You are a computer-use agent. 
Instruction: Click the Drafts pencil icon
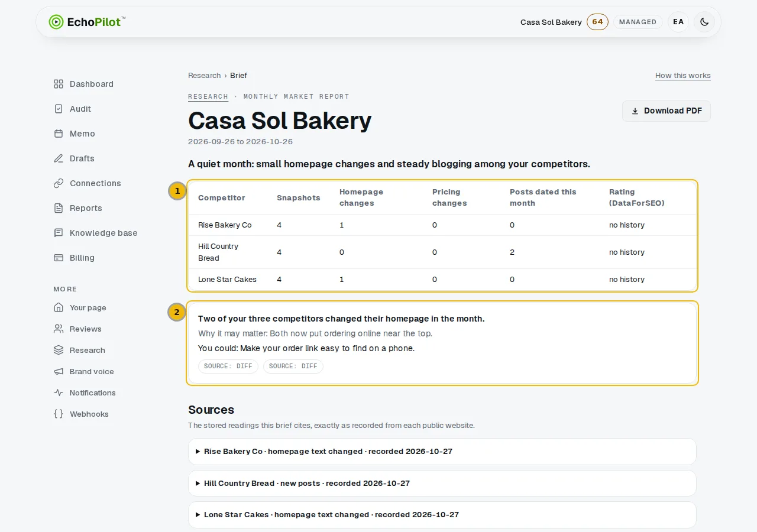pos(59,158)
